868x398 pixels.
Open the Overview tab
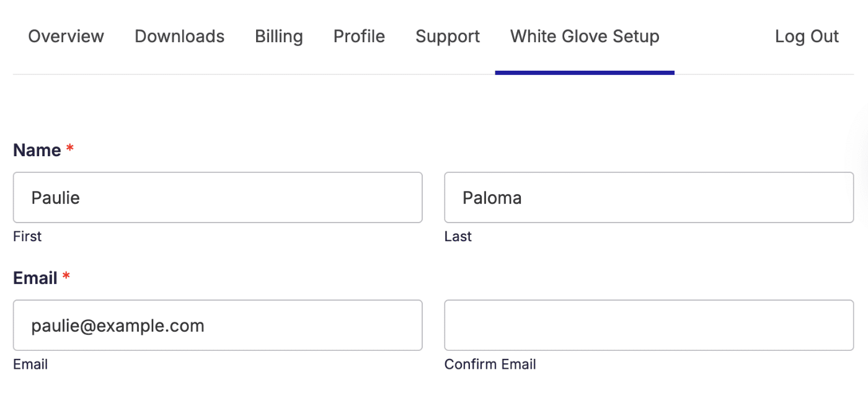tap(66, 37)
